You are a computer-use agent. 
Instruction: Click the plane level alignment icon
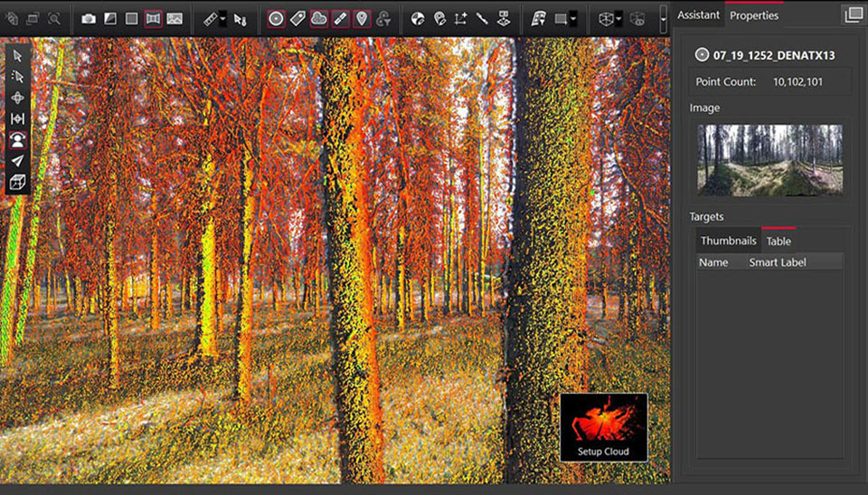[x=504, y=19]
